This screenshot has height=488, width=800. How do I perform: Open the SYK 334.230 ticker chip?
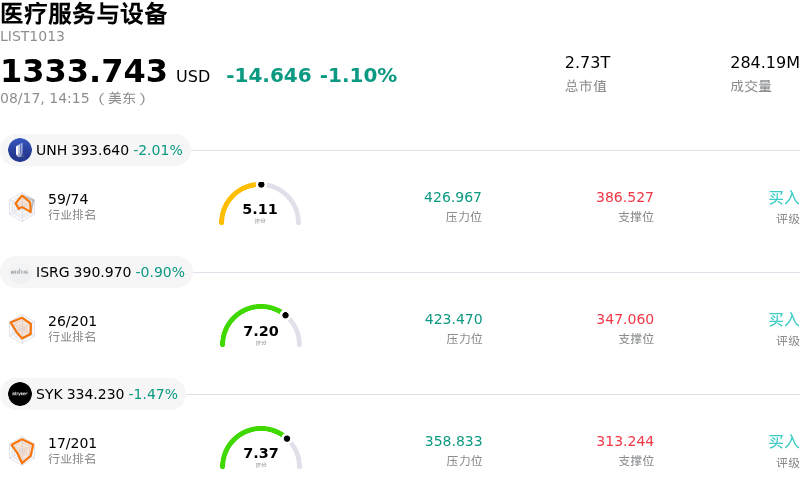coord(93,394)
